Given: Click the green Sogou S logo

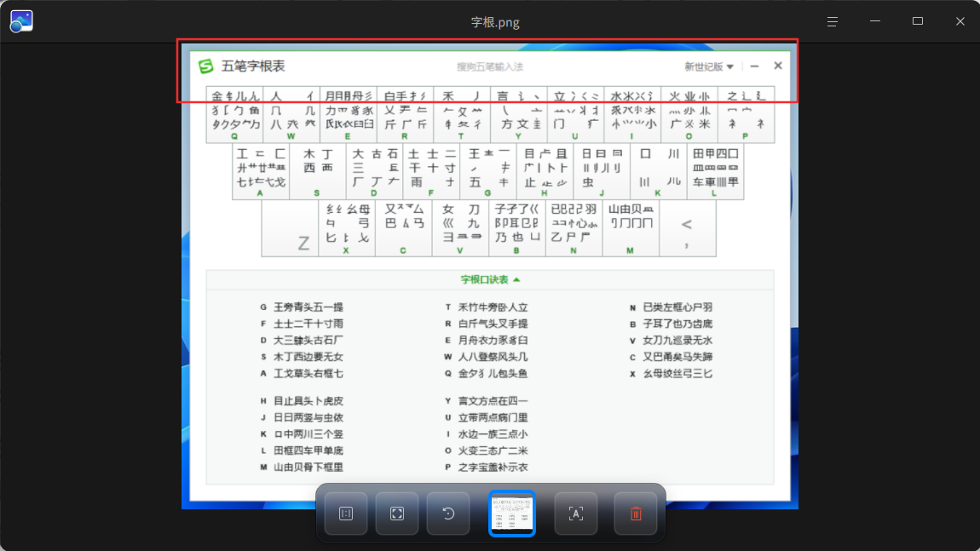Looking at the screenshot, I should (205, 66).
